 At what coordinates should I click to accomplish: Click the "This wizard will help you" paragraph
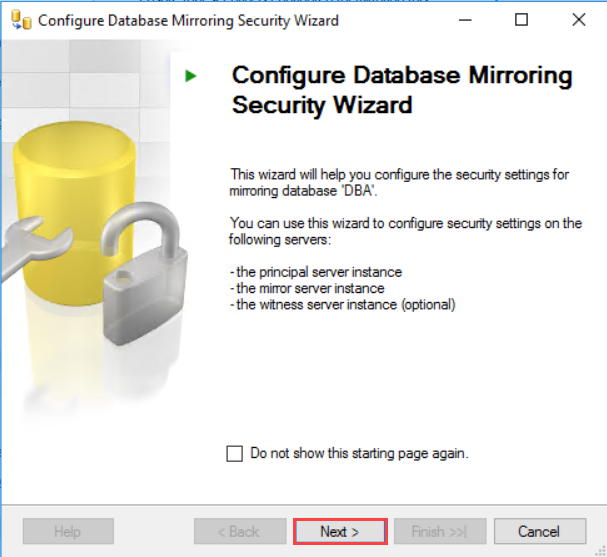[x=399, y=181]
